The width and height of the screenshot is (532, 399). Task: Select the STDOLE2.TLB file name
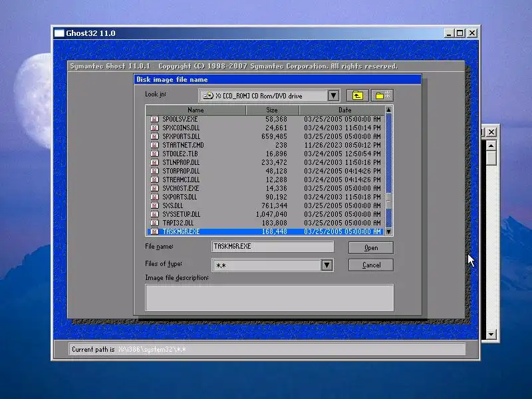coord(180,154)
